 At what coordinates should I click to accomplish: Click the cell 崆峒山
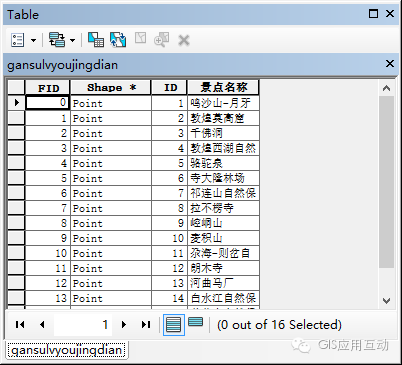coord(223,223)
